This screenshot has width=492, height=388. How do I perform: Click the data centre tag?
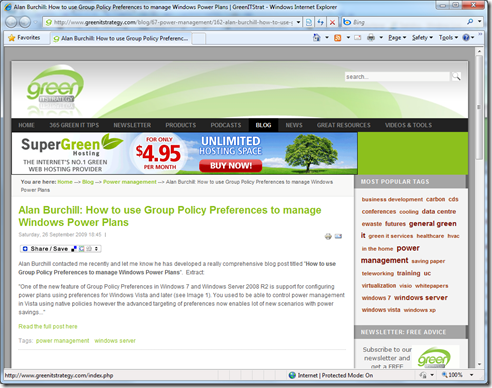[439, 211]
